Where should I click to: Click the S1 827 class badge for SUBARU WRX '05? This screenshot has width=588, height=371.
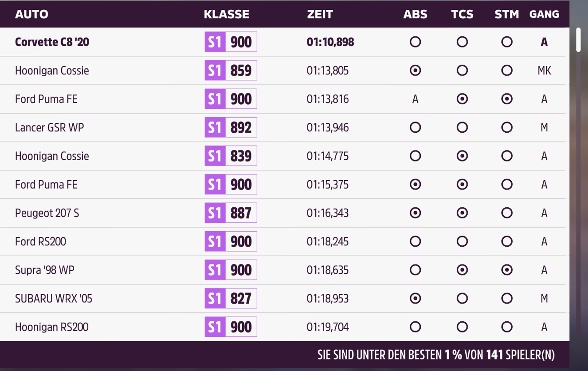[x=231, y=299]
